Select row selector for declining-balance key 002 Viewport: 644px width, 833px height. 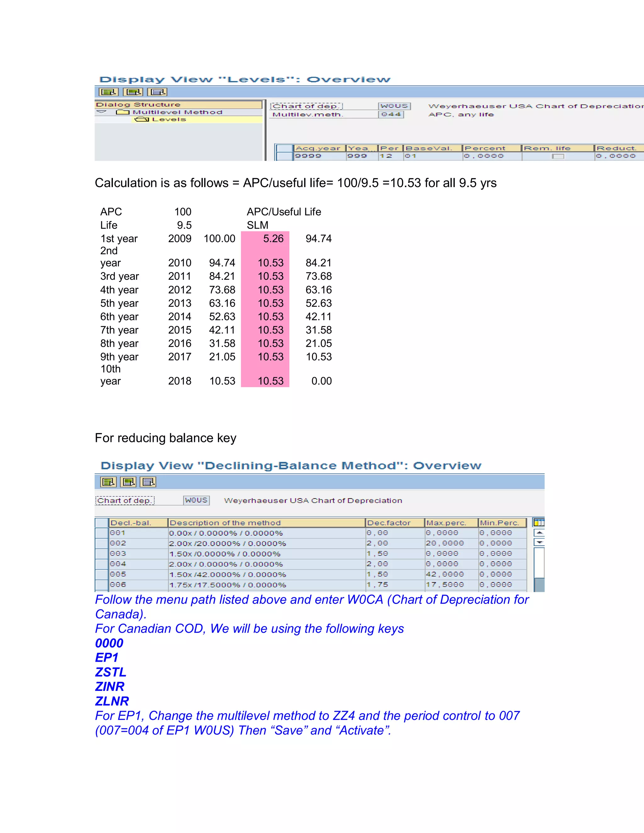click(102, 543)
